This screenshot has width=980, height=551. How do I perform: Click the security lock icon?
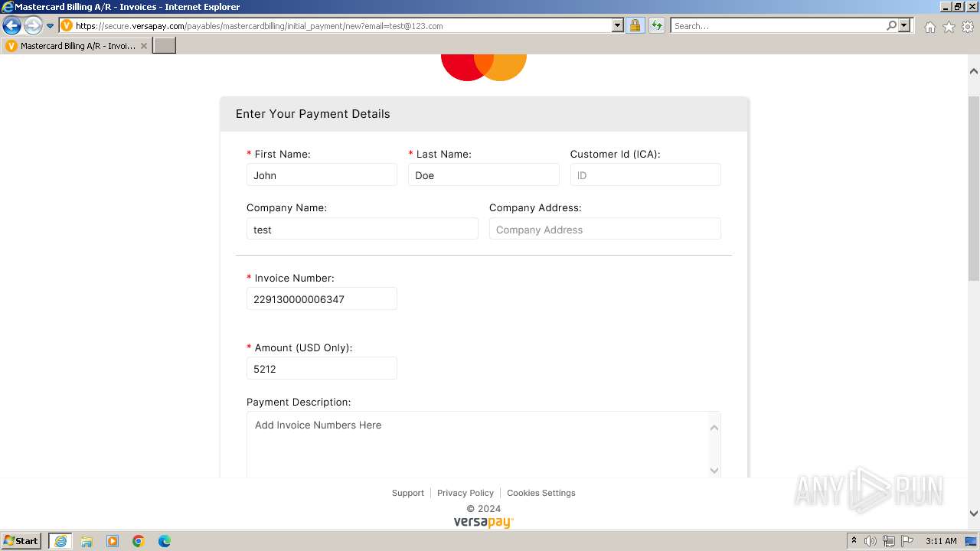[635, 26]
